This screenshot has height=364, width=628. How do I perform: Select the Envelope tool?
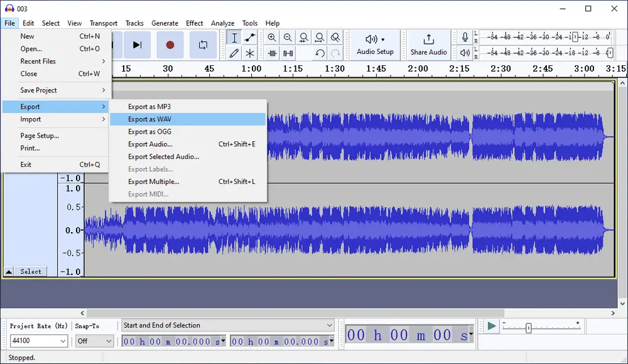pos(250,38)
